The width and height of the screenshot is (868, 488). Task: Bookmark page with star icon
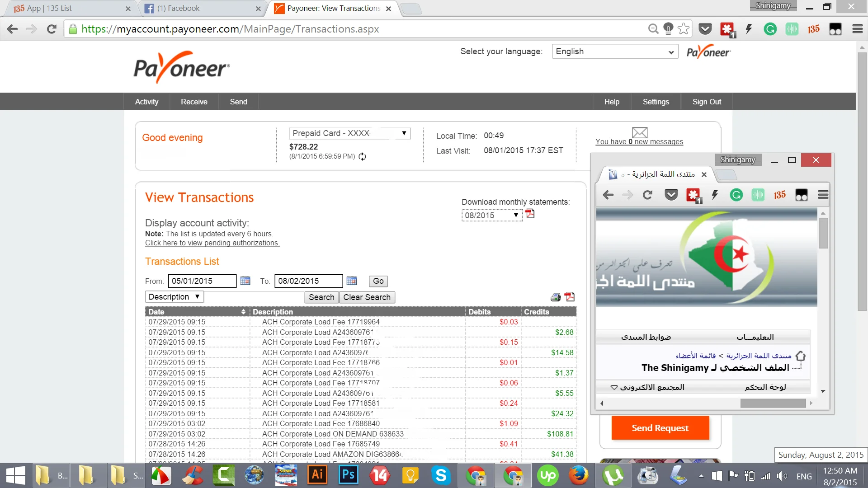pos(684,29)
